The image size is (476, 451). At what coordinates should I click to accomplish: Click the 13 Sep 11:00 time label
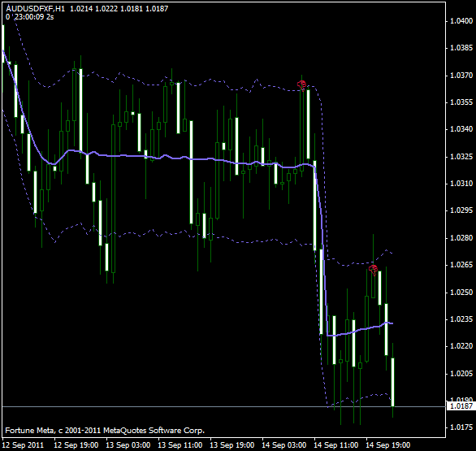pyautogui.click(x=180, y=445)
